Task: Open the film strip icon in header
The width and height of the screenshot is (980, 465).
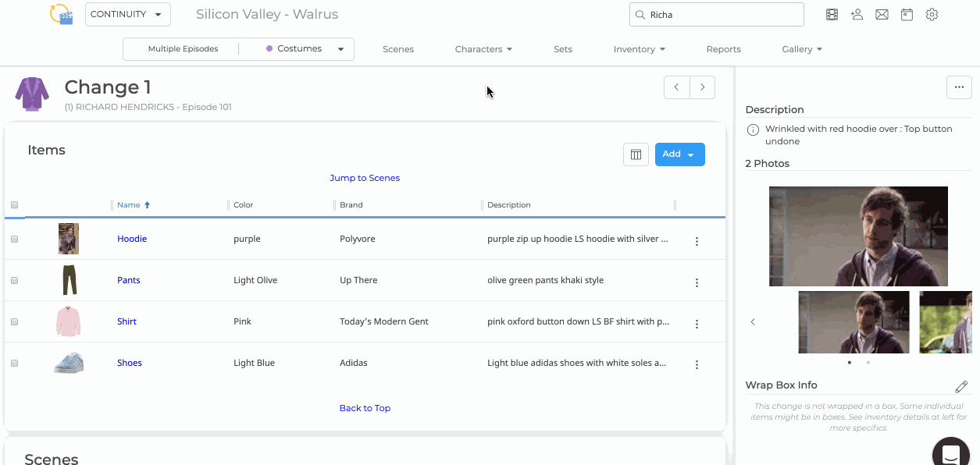Action: pyautogui.click(x=832, y=14)
